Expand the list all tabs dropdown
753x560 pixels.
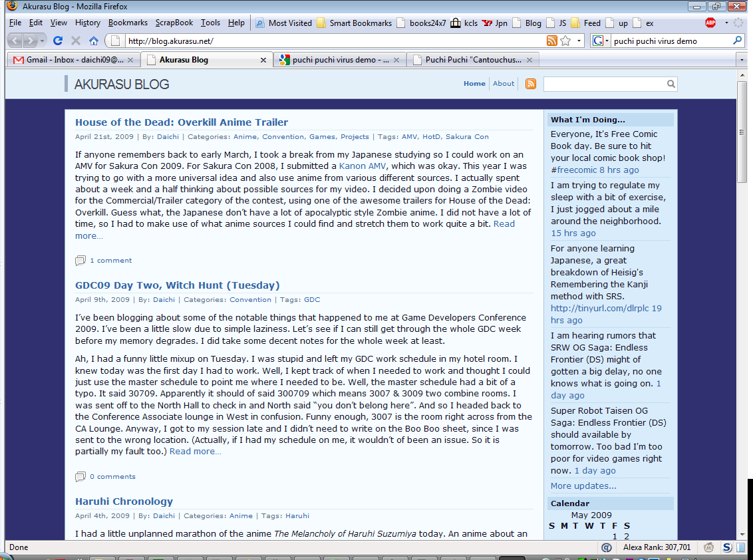pos(742,60)
